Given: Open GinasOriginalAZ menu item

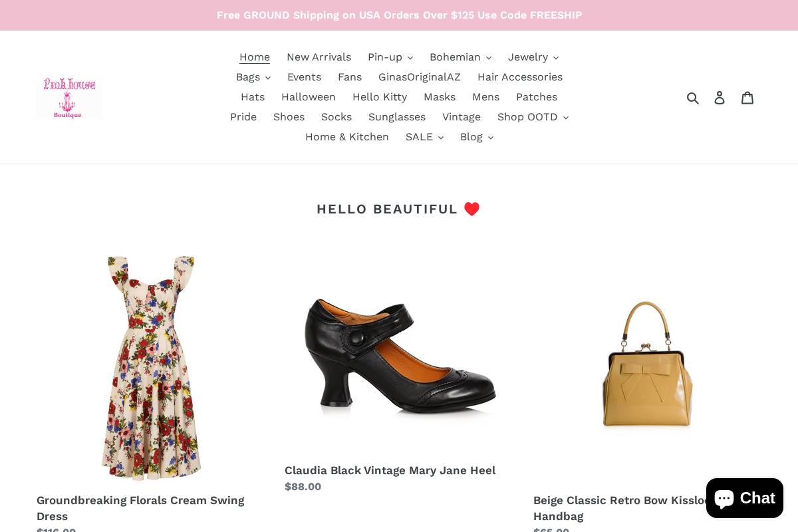Looking at the screenshot, I should pos(420,77).
